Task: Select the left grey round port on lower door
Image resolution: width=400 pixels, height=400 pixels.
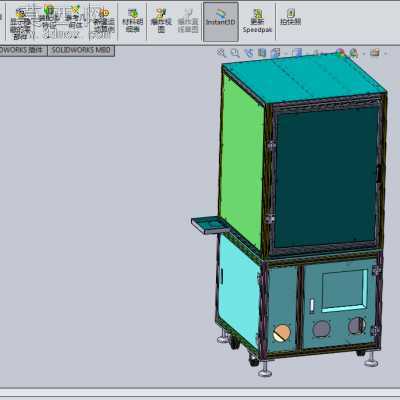Action: [x=322, y=329]
